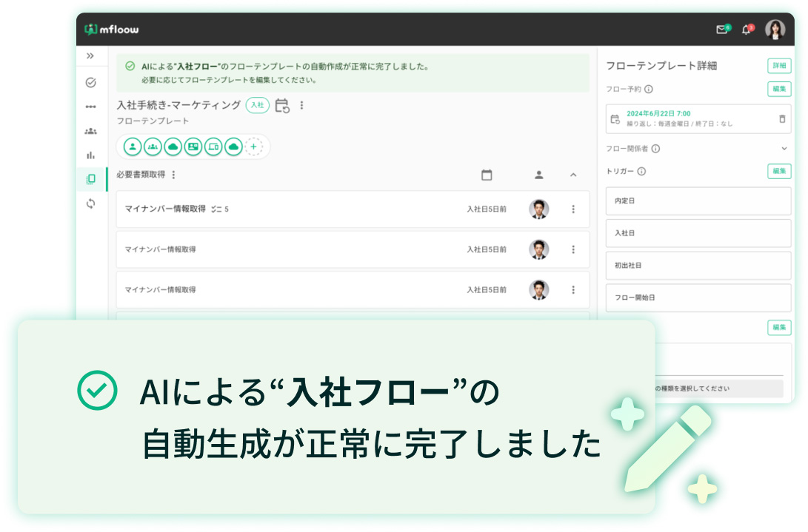Select the 内定日 trigger field
This screenshot has height=532, width=808.
[698, 201]
